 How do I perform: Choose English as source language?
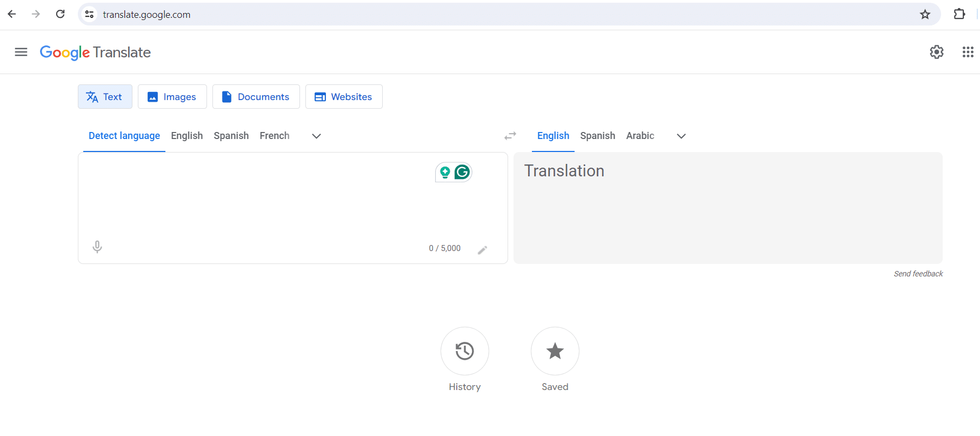coord(187,136)
